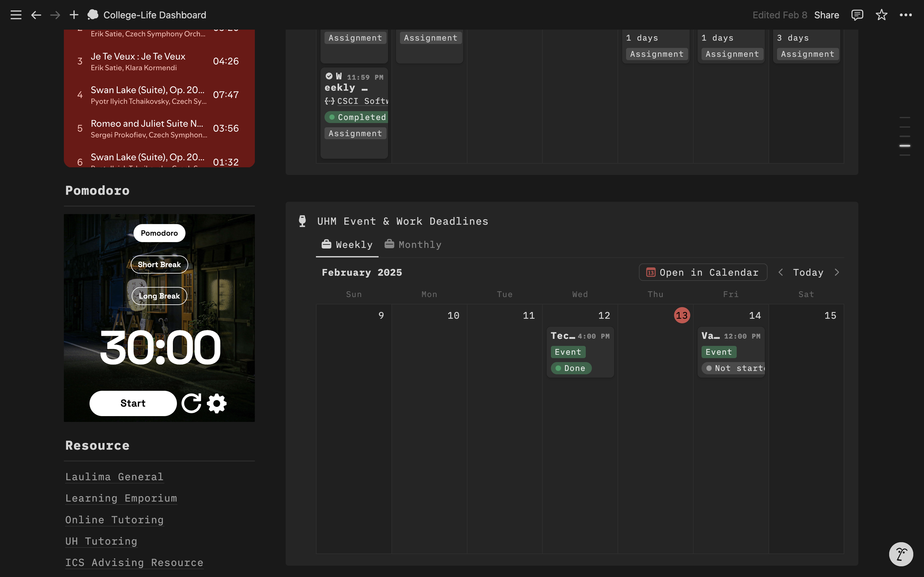Switch timer to Short Break
Screen dimensions: 924x577
[159, 264]
